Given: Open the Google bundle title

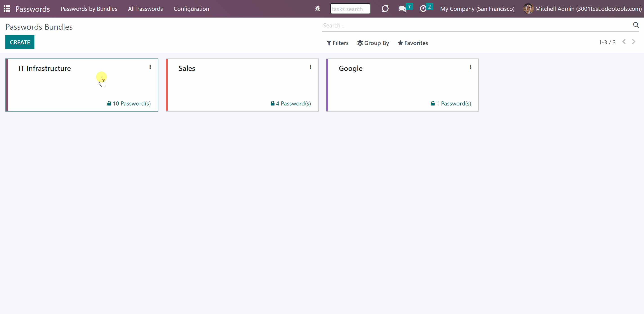Looking at the screenshot, I should [x=351, y=69].
